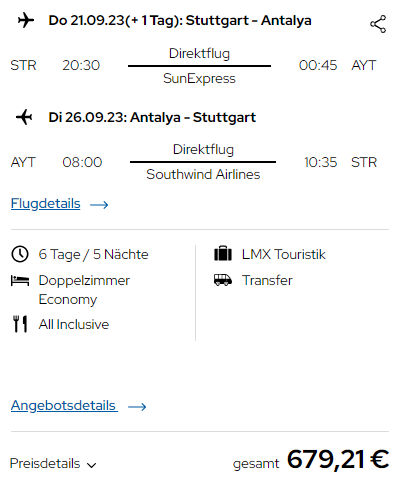Click the fork and knife All Inclusive icon

tap(20, 324)
